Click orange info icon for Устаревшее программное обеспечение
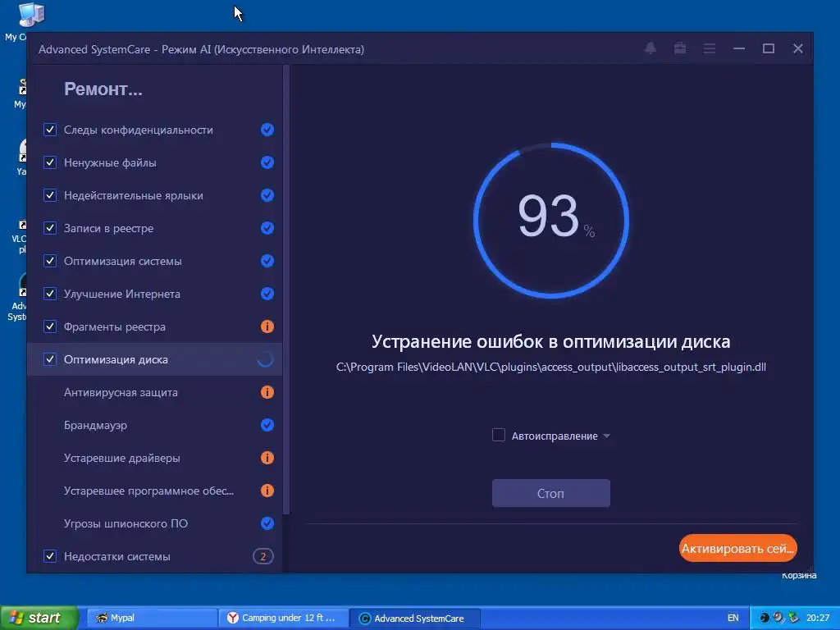Screen dimensions: 840x630 pyautogui.click(x=267, y=491)
